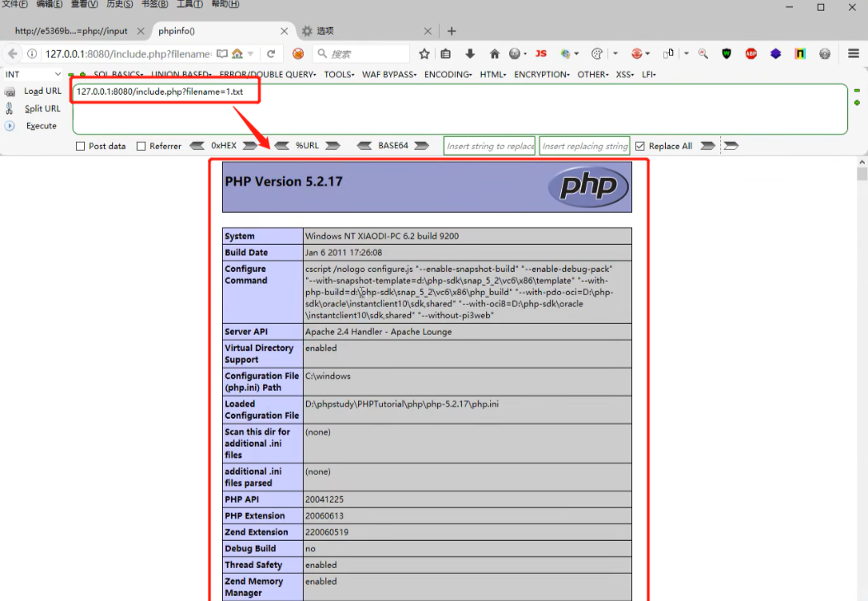868x601 pixels.
Task: Click the red proxy switcher globe icon
Action: 637,54
